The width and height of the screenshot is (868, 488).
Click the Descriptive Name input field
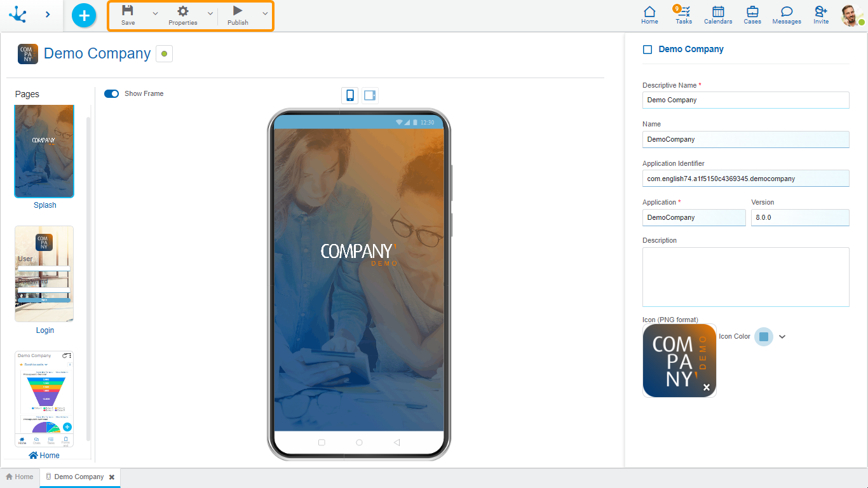coord(746,100)
